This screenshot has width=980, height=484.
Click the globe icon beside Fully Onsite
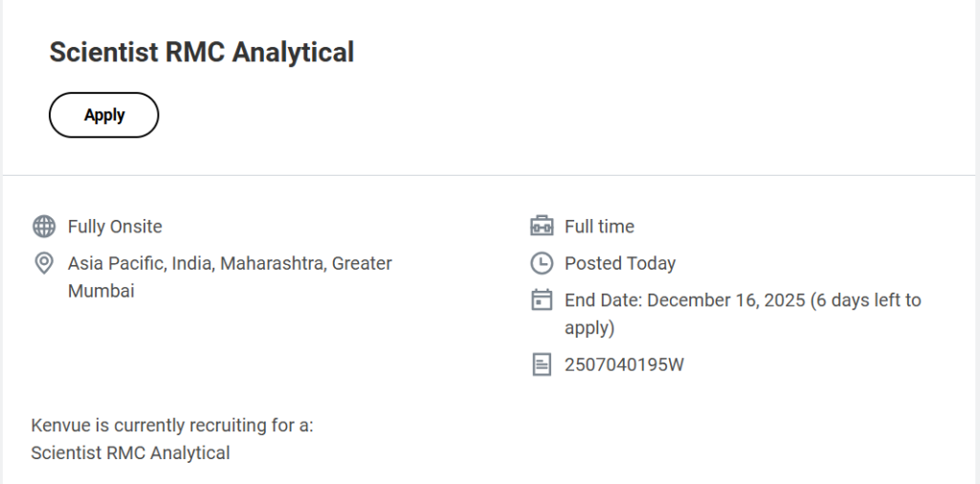[x=43, y=227]
